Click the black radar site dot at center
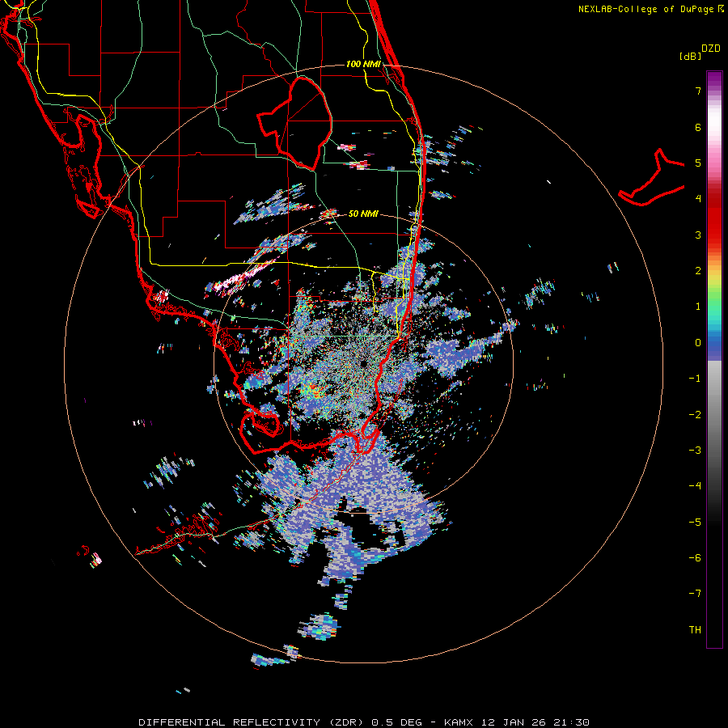This screenshot has height=728, width=728. (363, 363)
